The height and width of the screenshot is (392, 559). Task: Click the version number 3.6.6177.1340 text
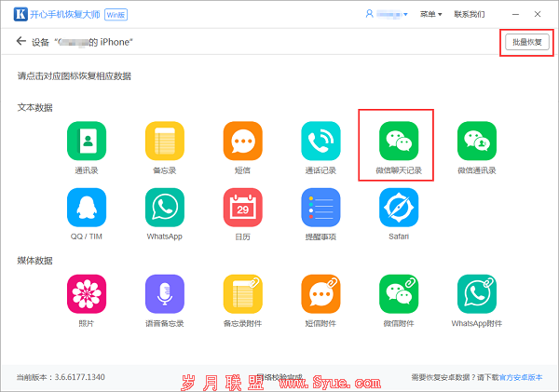[x=79, y=377]
